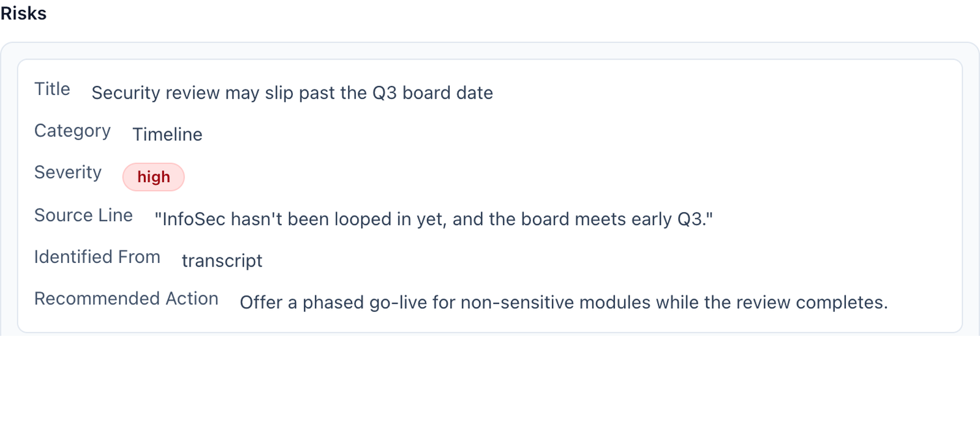The width and height of the screenshot is (980, 429).
Task: Click the risk title text about Q3 board date
Action: click(292, 93)
